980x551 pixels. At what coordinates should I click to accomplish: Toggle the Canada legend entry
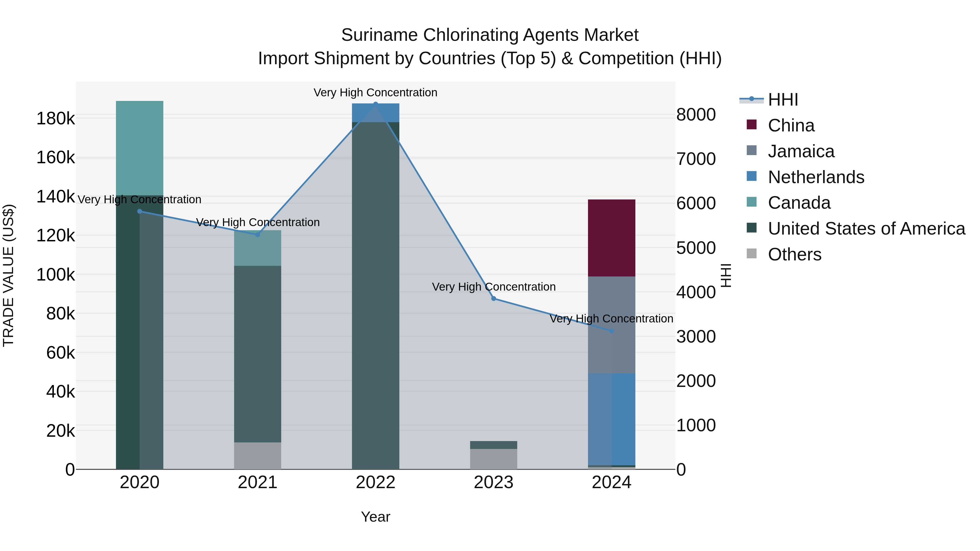tap(789, 203)
